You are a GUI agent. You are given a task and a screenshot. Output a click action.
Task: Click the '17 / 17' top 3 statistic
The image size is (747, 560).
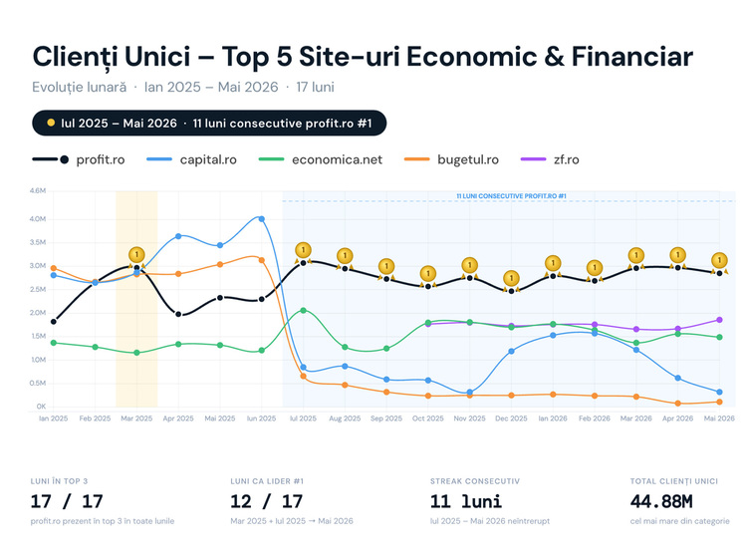(x=67, y=501)
